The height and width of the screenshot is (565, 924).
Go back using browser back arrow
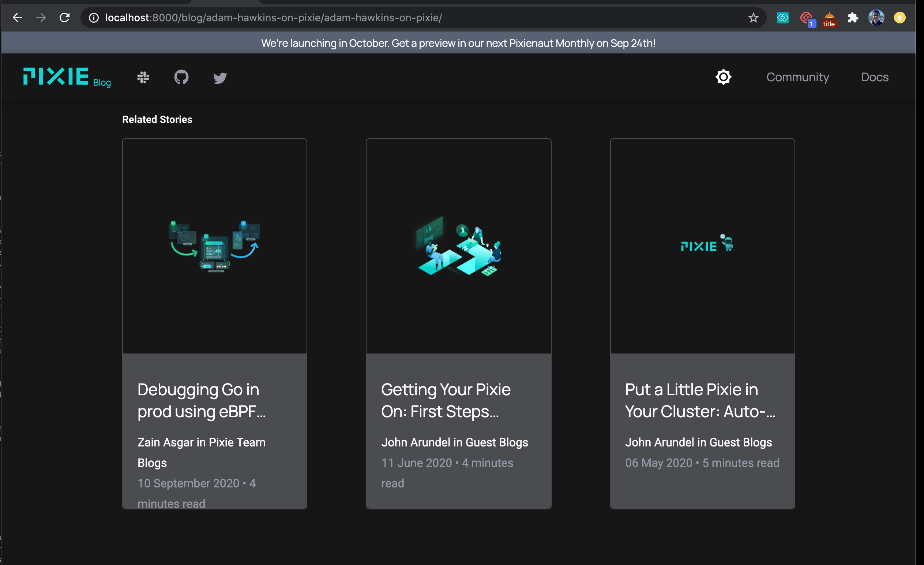17,18
